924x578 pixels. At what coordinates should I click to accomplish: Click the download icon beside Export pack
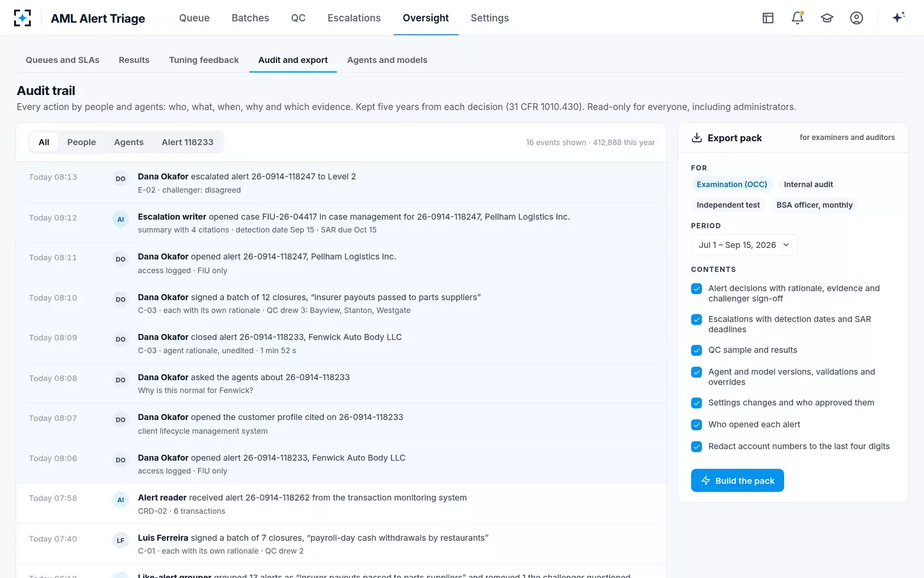(697, 138)
